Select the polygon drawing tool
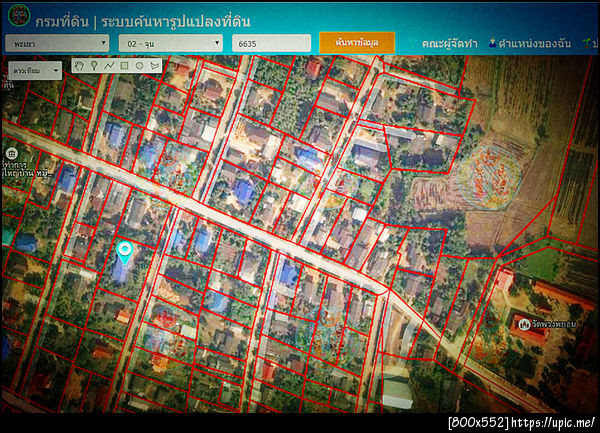The height and width of the screenshot is (433, 600). click(x=155, y=66)
